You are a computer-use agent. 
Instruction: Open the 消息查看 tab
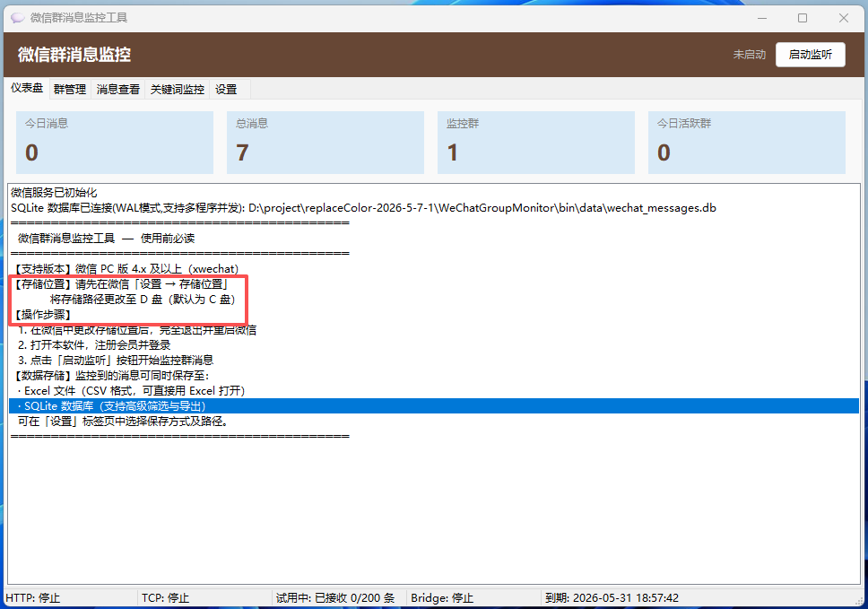pos(117,89)
